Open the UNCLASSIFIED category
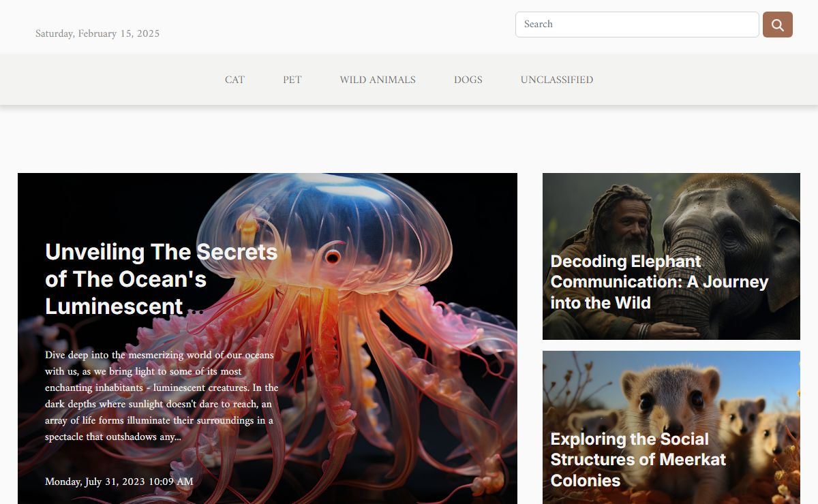Screen dimensions: 818x504 click(557, 80)
